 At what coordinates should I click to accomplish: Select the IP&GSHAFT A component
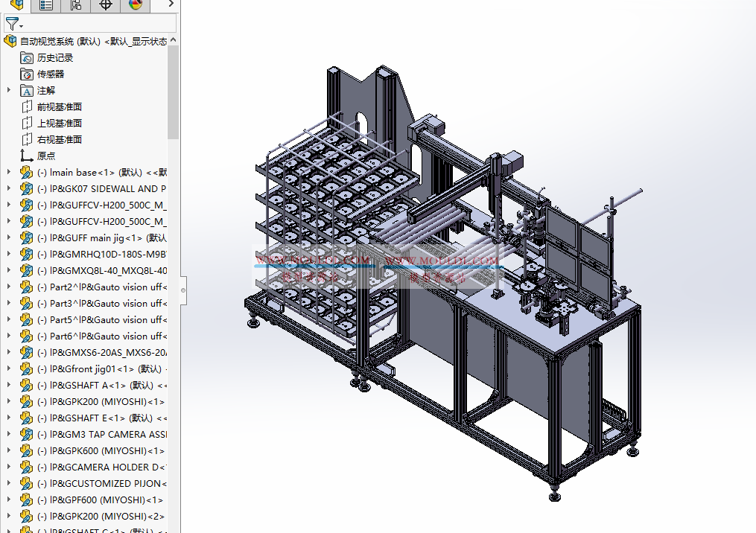pos(82,385)
